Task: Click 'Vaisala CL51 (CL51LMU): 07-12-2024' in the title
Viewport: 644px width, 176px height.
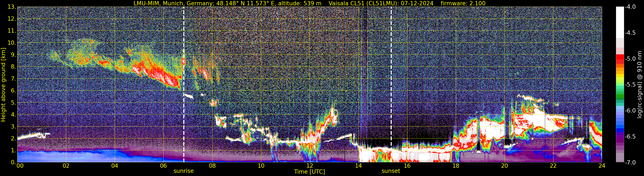Action: 381,3
